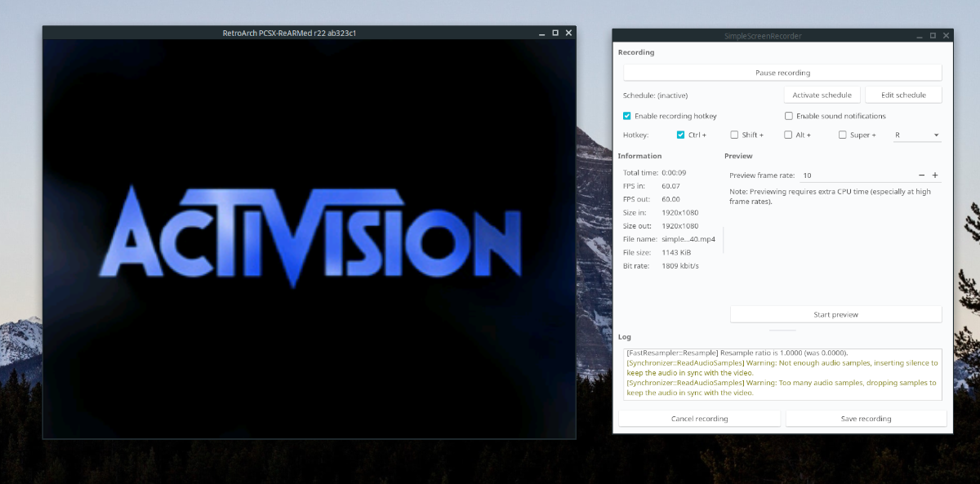Click the splitter handle above the Log
The image size is (980, 484).
tap(782, 330)
